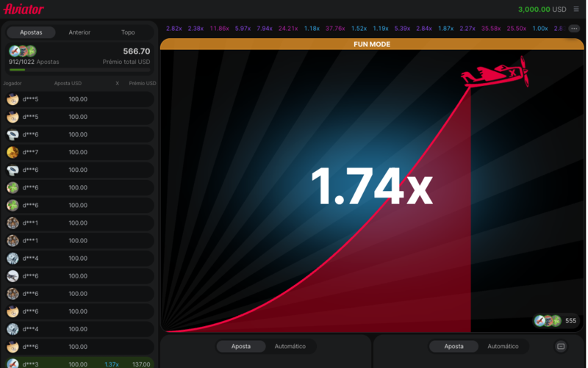Click avatar of d***3 with 1.37x cashout

click(x=12, y=364)
